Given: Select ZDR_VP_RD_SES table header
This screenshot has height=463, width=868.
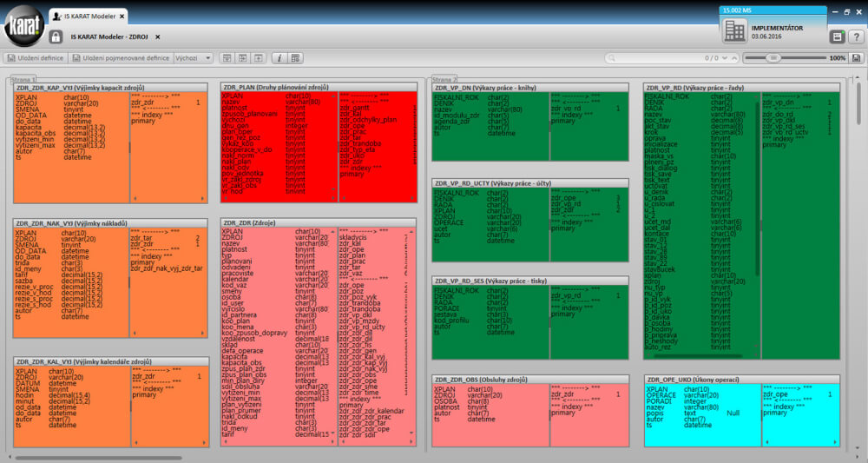Looking at the screenshot, I should point(530,281).
